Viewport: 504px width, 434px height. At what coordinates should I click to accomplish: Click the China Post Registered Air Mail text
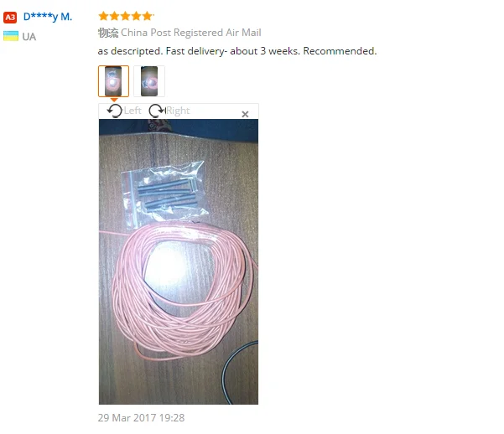click(x=191, y=33)
